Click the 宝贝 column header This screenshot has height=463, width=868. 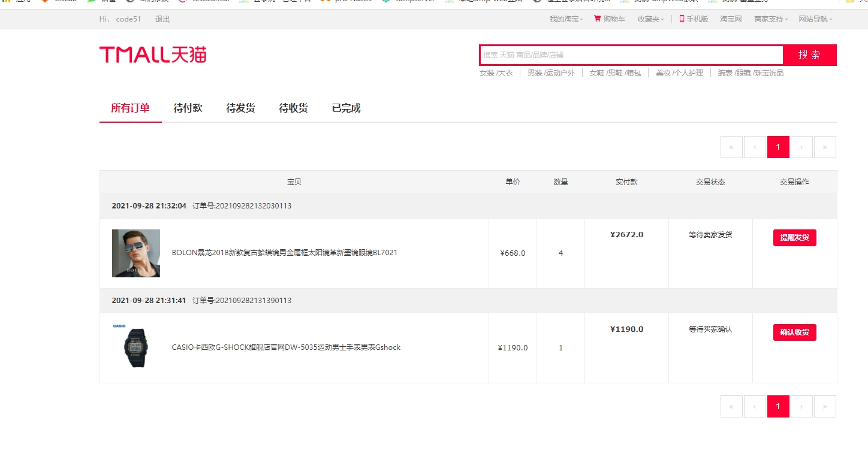294,182
